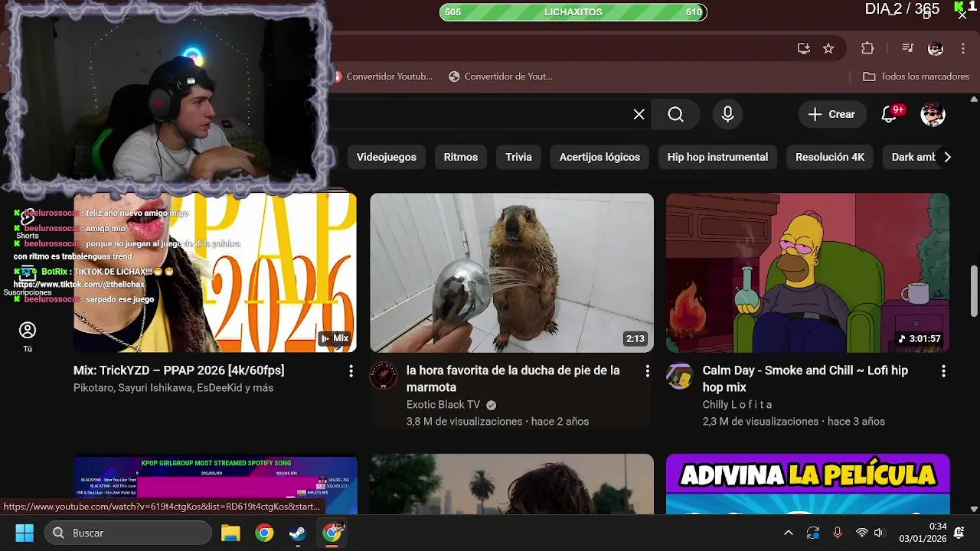Open Convertidor Youtub... bookmark
The image size is (980, 551).
383,77
